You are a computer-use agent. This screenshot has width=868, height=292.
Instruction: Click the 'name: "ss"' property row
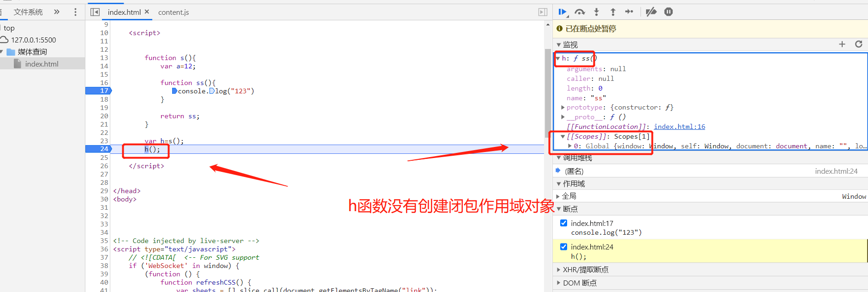coord(586,98)
